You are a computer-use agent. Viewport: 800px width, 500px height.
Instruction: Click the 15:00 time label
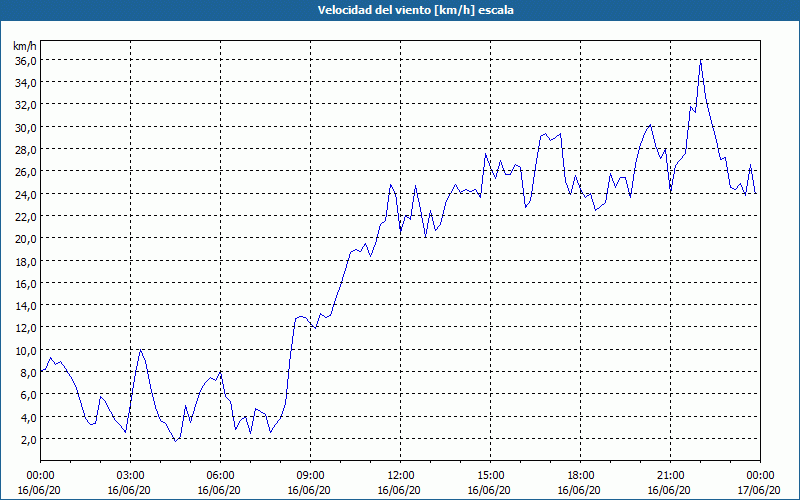491,476
